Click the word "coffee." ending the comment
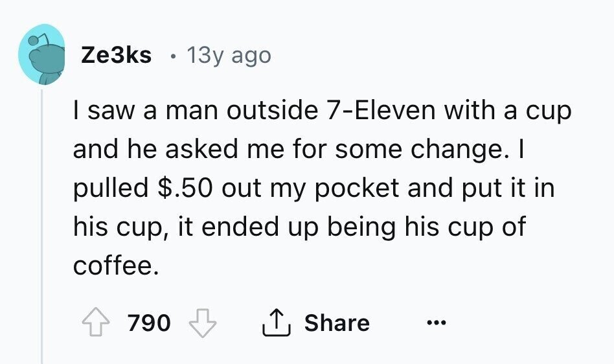The width and height of the screenshot is (614, 364). coord(115,264)
